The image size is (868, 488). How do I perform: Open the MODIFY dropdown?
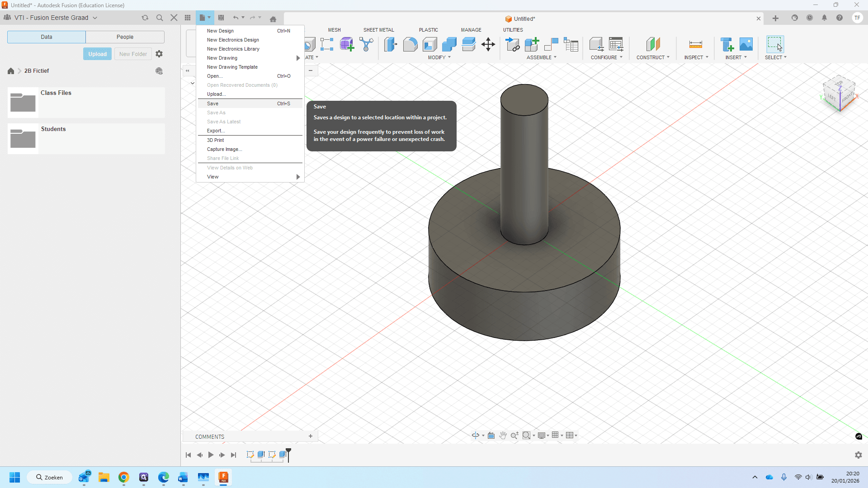pos(439,57)
